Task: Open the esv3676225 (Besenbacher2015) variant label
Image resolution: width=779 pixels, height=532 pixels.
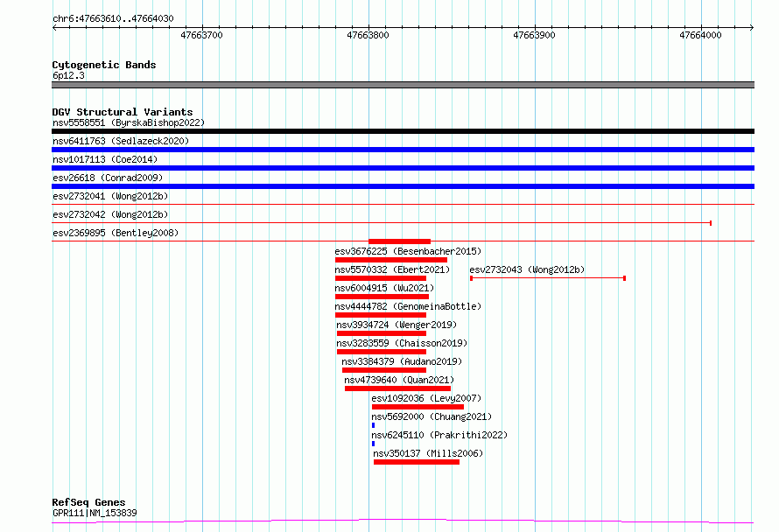Action: [408, 251]
